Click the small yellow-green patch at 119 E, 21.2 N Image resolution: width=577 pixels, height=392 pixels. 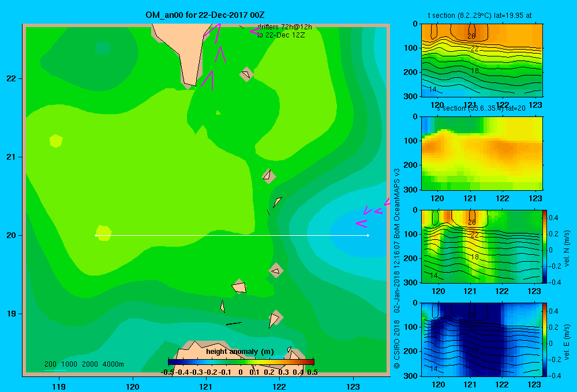click(56, 141)
